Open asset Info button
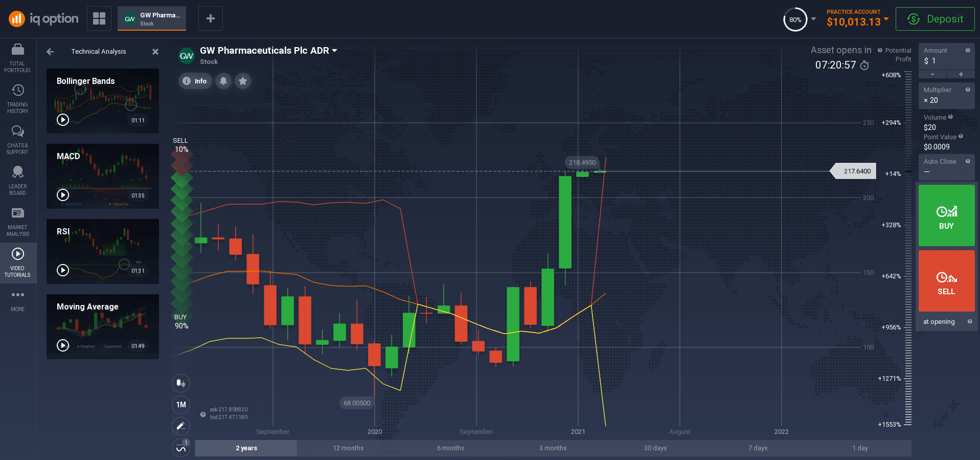The height and width of the screenshot is (460, 980). 195,81
